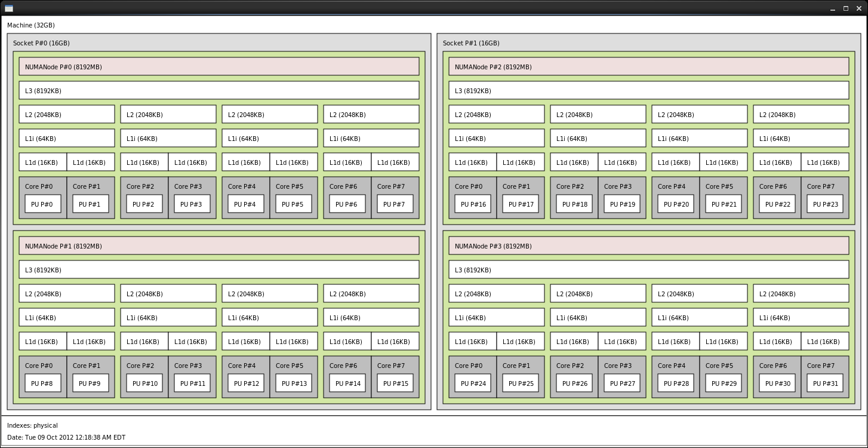
Task: Click the Date line in the footer
Action: click(x=66, y=437)
